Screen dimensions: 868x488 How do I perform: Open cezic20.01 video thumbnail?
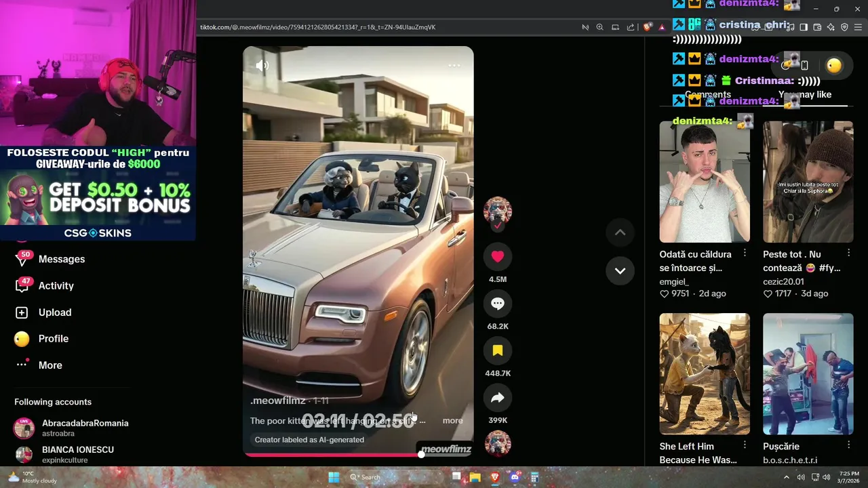[x=808, y=182]
